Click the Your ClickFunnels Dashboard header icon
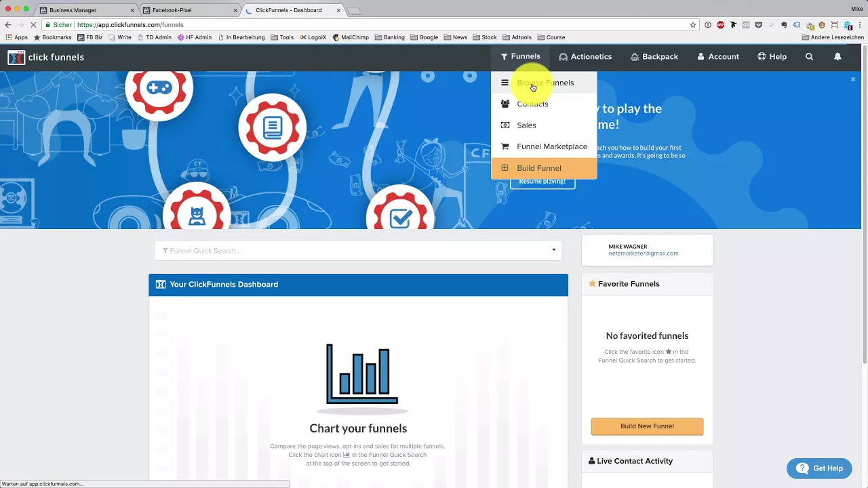The height and width of the screenshot is (488, 868). click(161, 285)
